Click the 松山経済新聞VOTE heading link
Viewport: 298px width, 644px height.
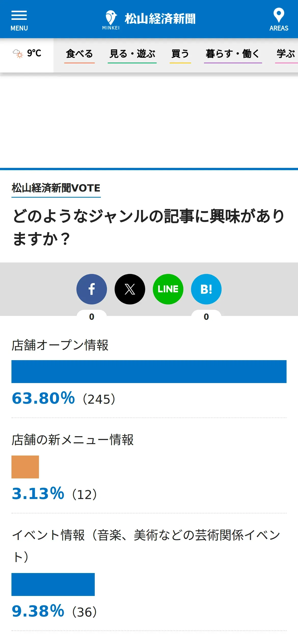[x=56, y=188]
